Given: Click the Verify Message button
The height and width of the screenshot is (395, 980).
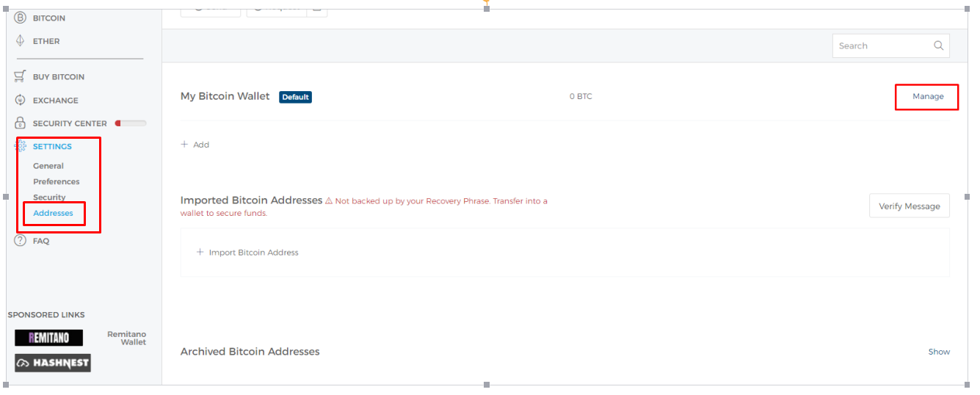Looking at the screenshot, I should (x=910, y=206).
